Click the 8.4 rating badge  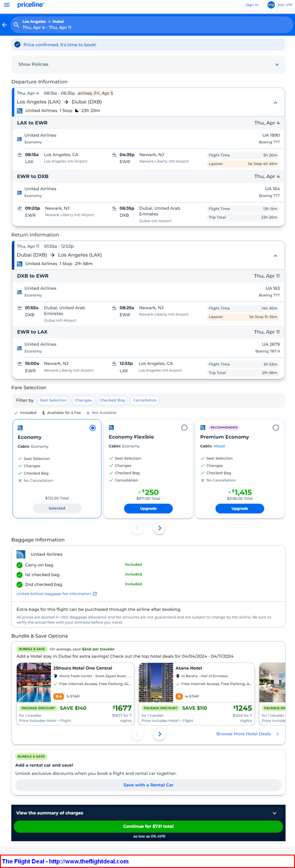[x=59, y=697]
